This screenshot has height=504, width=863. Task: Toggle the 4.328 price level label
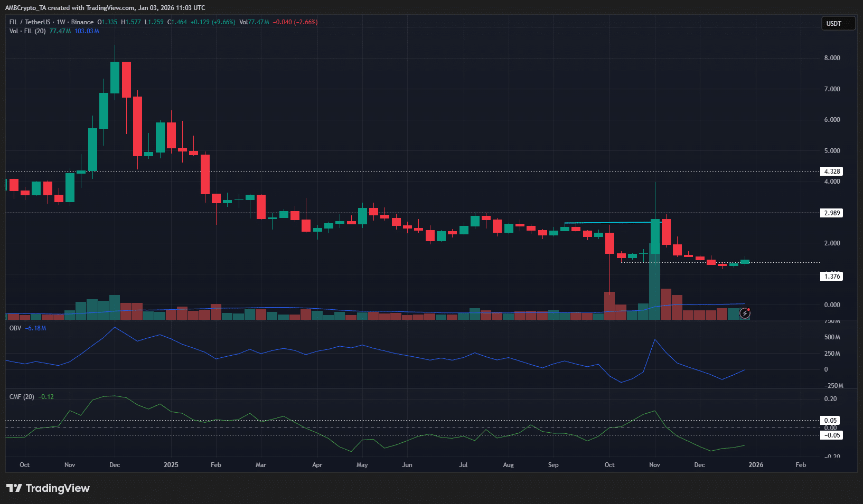830,171
